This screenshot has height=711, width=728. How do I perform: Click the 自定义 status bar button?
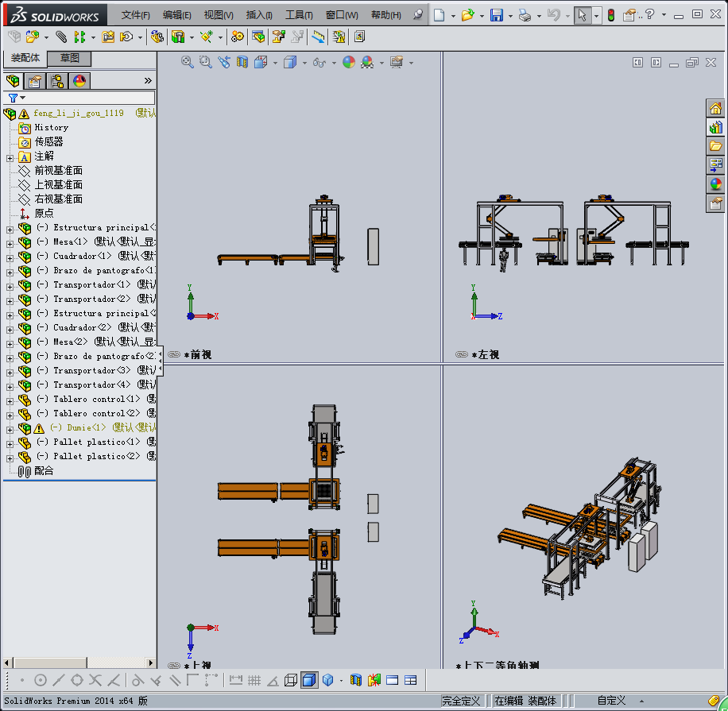(611, 701)
